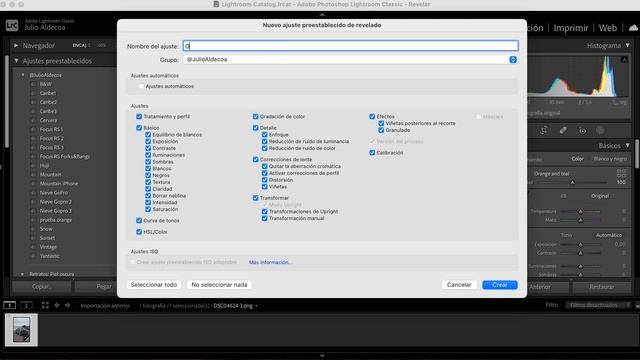Select the Focus RS Forks&Bangs preset
Viewport: 640px width, 360px height.
click(x=65, y=156)
